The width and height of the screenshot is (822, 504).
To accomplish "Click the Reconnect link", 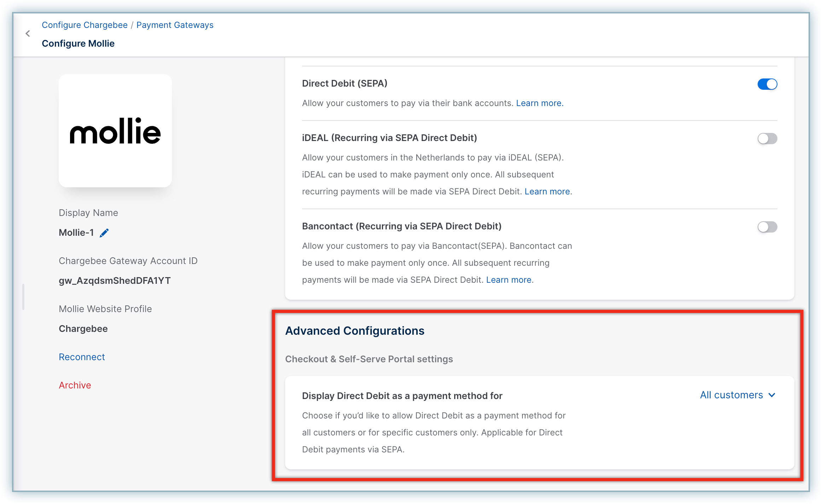I will (82, 357).
